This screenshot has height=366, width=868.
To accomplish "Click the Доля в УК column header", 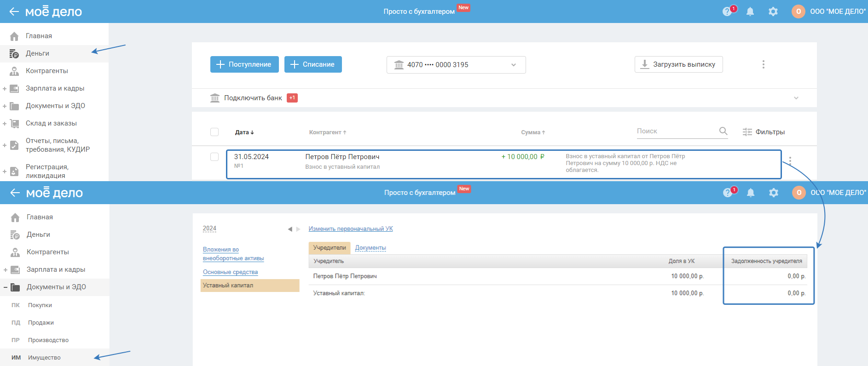I will point(682,261).
